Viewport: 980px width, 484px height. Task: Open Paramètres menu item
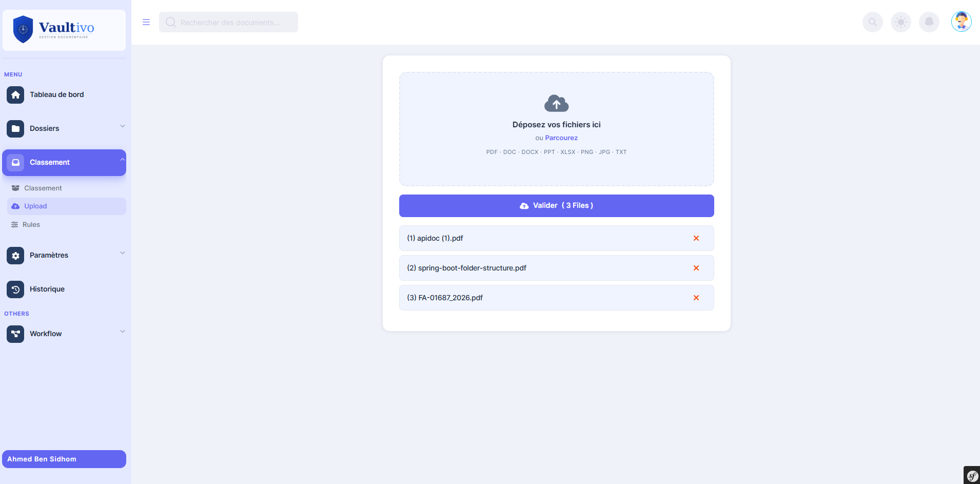tap(64, 256)
